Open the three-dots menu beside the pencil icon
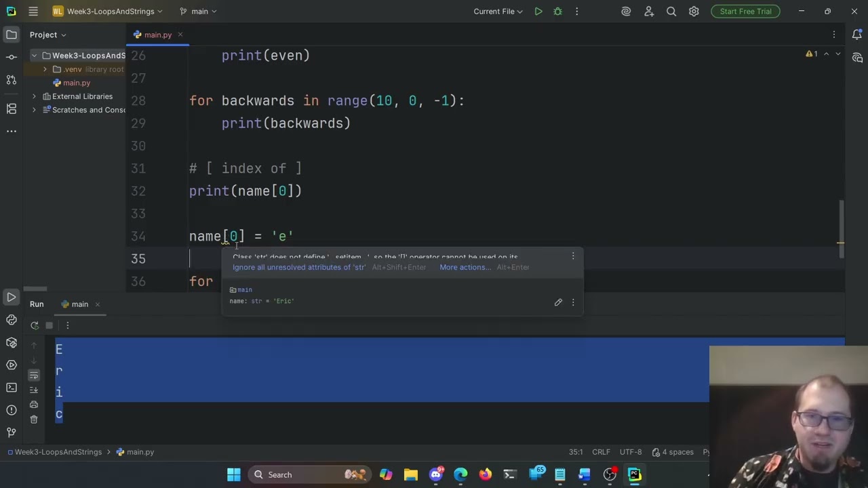The height and width of the screenshot is (488, 868). coord(573,302)
